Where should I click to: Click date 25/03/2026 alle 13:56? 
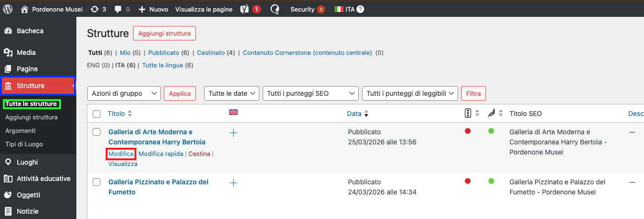382,142
